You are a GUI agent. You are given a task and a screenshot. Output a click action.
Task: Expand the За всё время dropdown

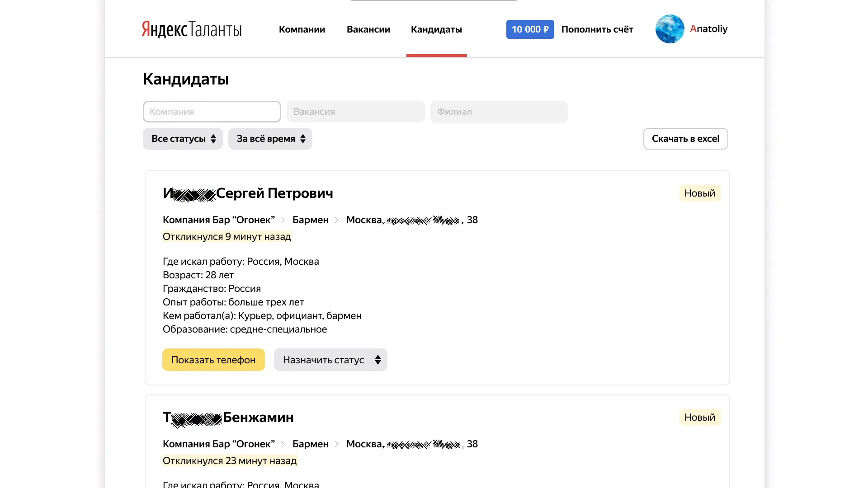pos(270,139)
